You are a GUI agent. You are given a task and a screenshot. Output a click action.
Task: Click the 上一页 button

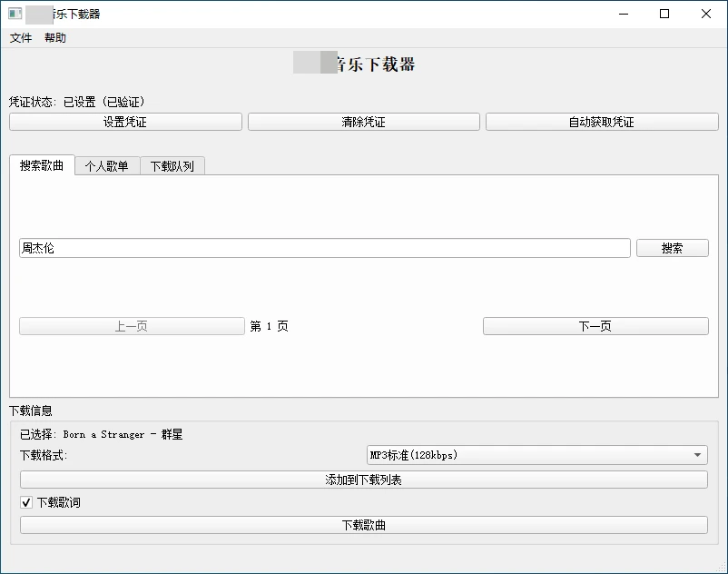[132, 326]
